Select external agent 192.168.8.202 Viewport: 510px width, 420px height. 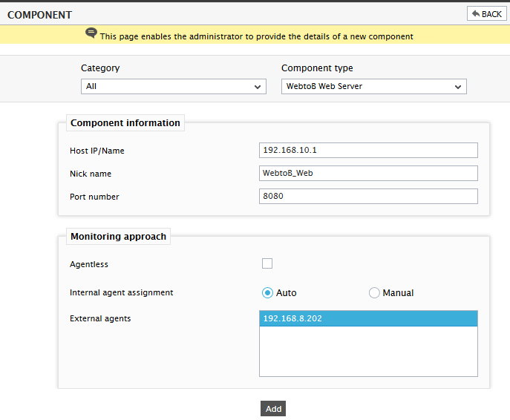point(368,318)
